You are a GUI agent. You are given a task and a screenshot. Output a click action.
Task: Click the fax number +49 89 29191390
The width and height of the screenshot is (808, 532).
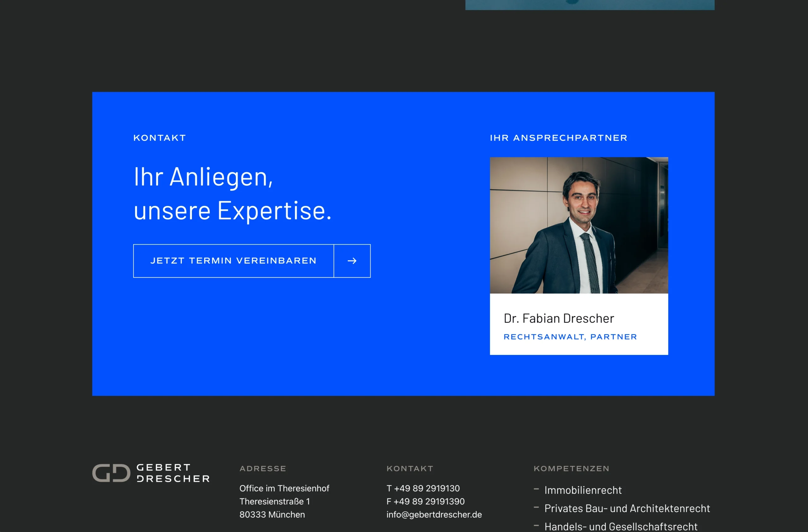429,501
